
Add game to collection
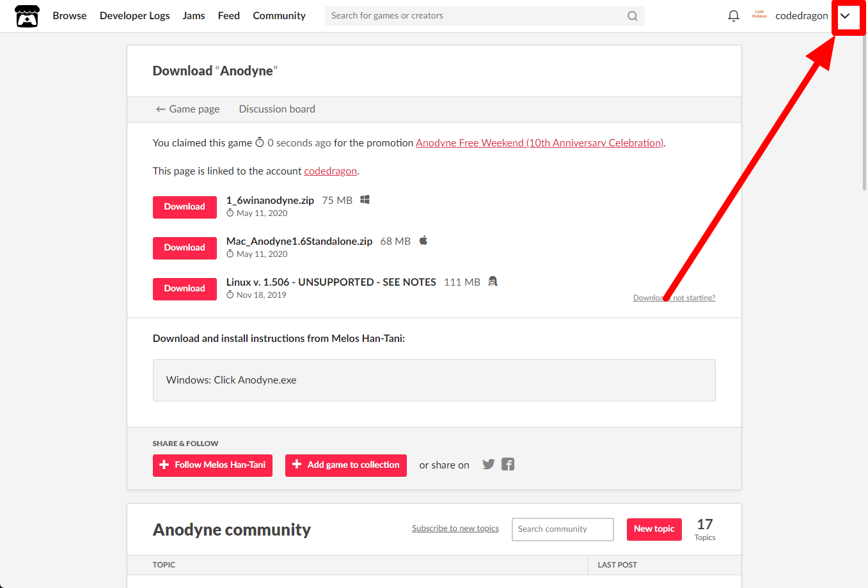346,465
